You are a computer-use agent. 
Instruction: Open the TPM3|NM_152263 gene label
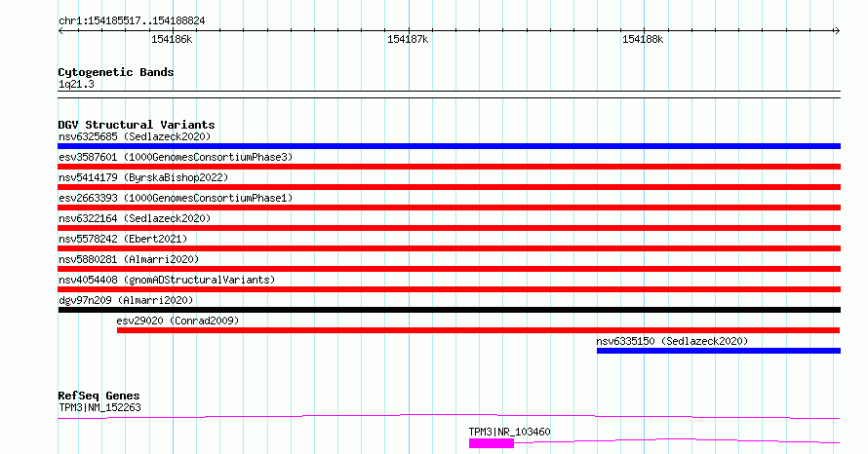(99, 408)
